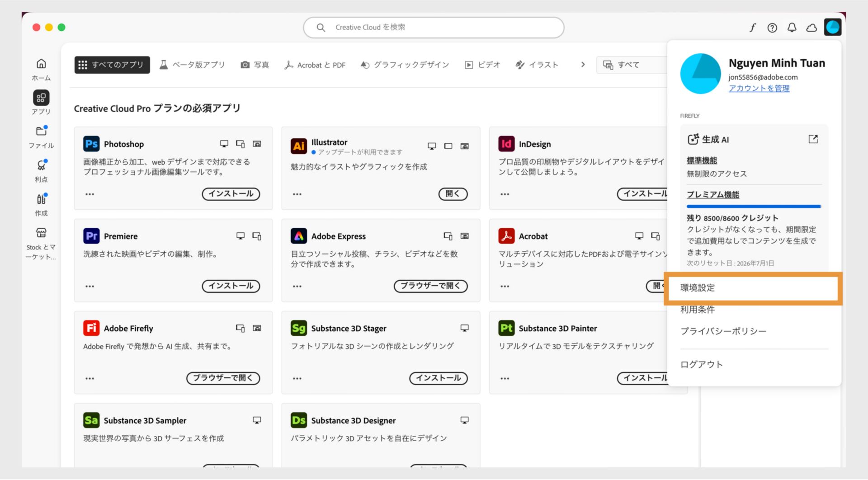Open Illustrator with 開く button
868x480 pixels.
(x=453, y=194)
